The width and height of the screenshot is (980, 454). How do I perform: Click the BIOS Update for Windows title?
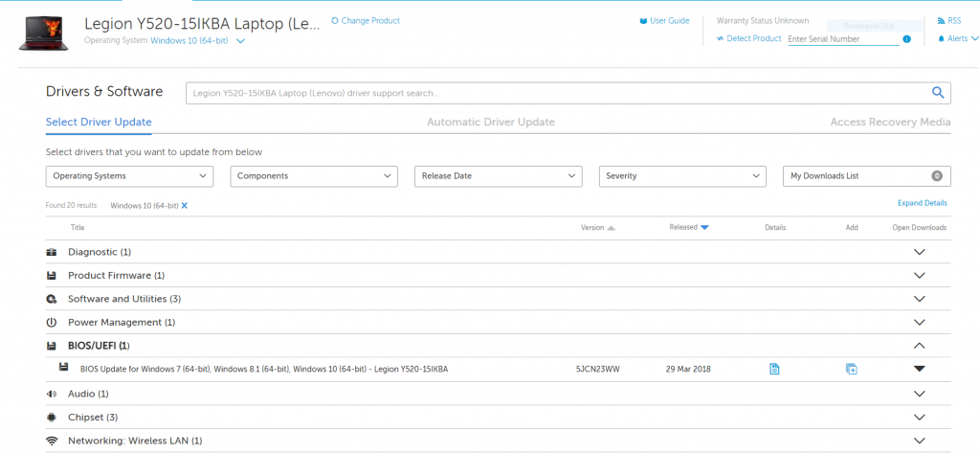click(x=264, y=369)
